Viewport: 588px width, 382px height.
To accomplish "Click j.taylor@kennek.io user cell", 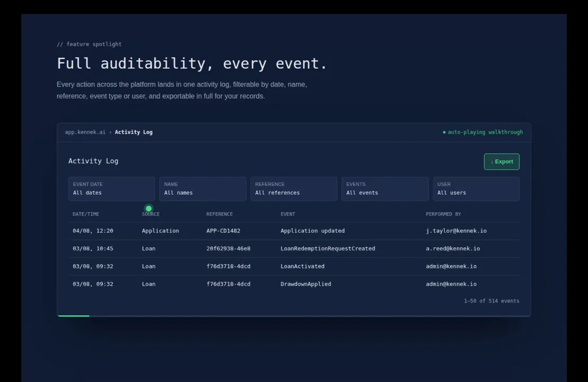I will [456, 231].
